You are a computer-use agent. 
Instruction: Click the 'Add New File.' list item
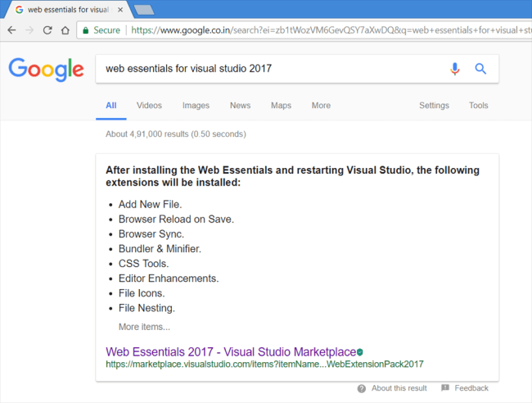tap(151, 205)
